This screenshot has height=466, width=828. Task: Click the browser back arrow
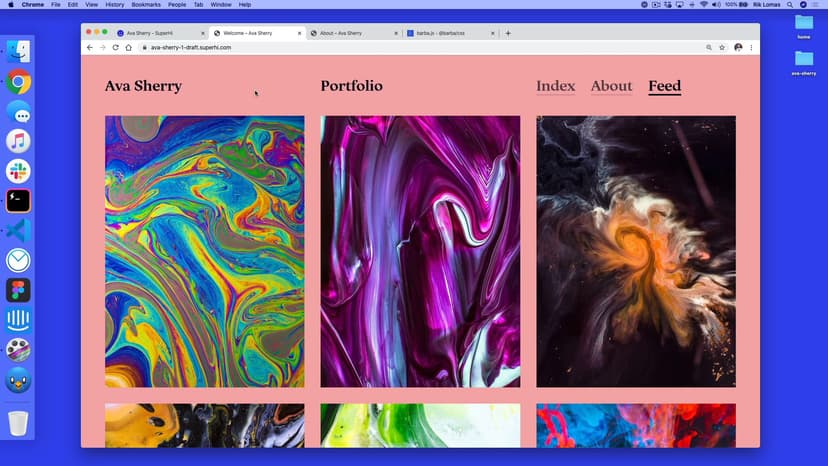point(90,47)
